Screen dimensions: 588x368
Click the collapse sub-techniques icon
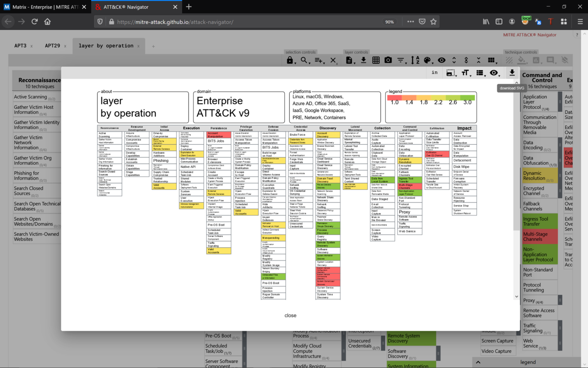(478, 60)
